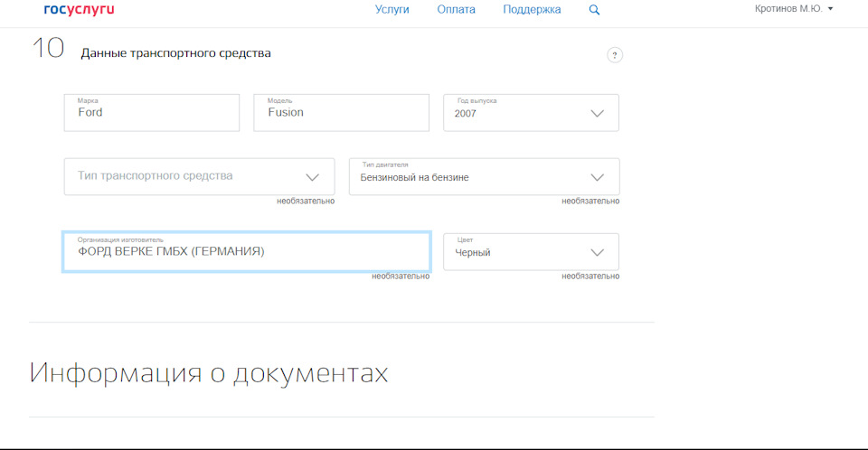
Task: Open the Тип двигателя dropdown
Action: coord(484,176)
